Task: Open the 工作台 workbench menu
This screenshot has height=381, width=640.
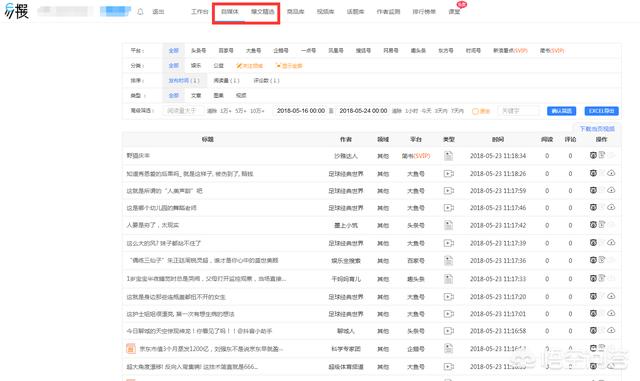Action: [200, 11]
